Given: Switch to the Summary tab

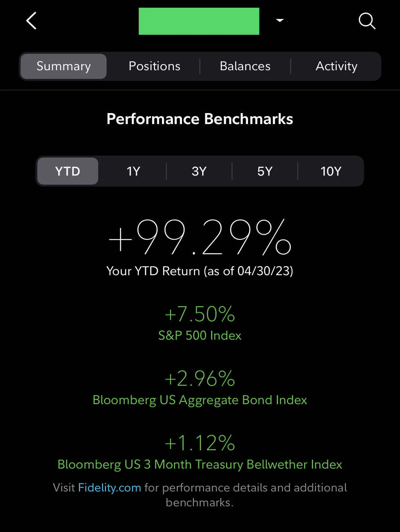Looking at the screenshot, I should 64,66.
